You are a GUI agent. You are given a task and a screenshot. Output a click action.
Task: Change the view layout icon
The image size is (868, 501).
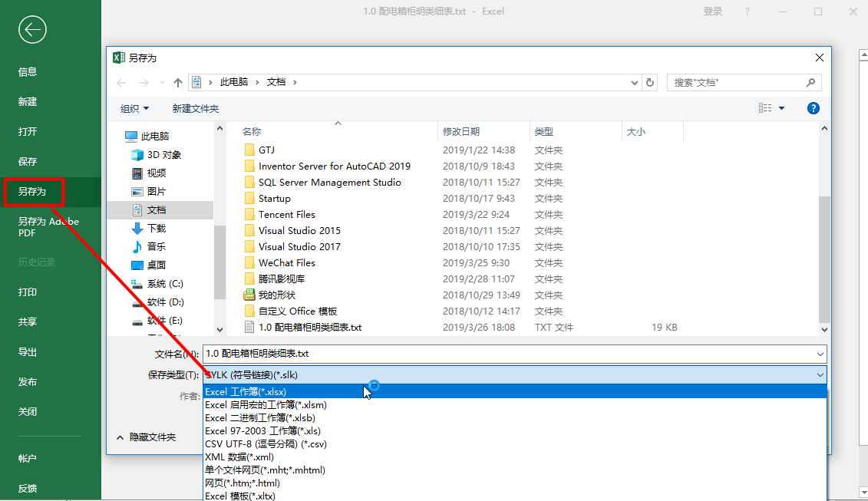point(765,108)
